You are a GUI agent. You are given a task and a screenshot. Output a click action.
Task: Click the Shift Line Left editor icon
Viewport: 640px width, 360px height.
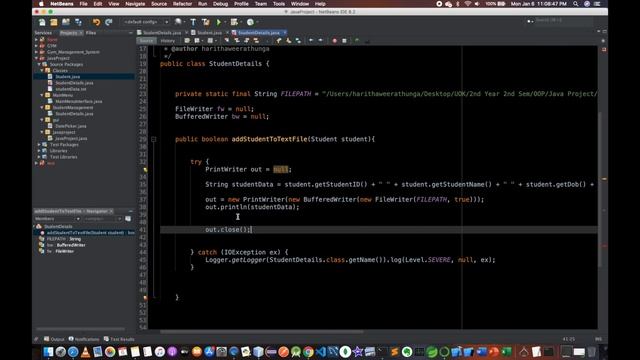(311, 40)
